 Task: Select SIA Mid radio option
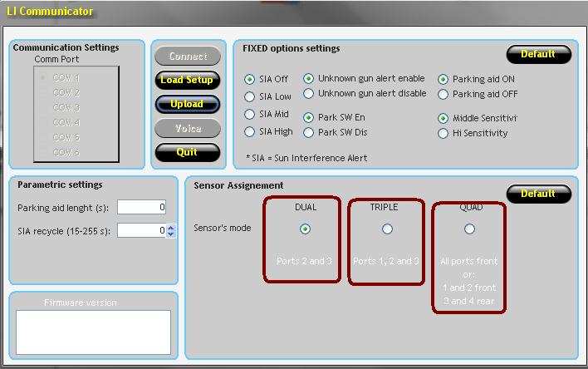coord(250,115)
